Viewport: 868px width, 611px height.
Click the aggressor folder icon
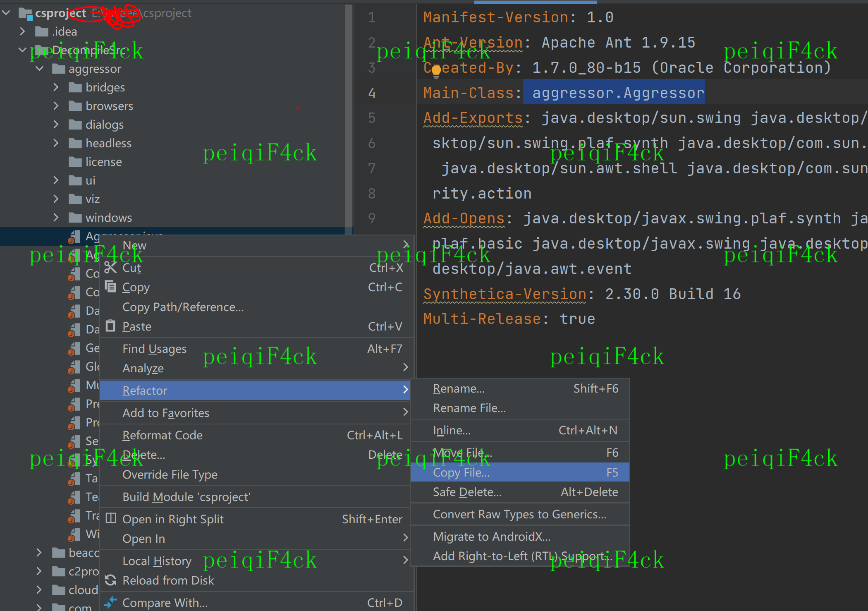pos(59,69)
